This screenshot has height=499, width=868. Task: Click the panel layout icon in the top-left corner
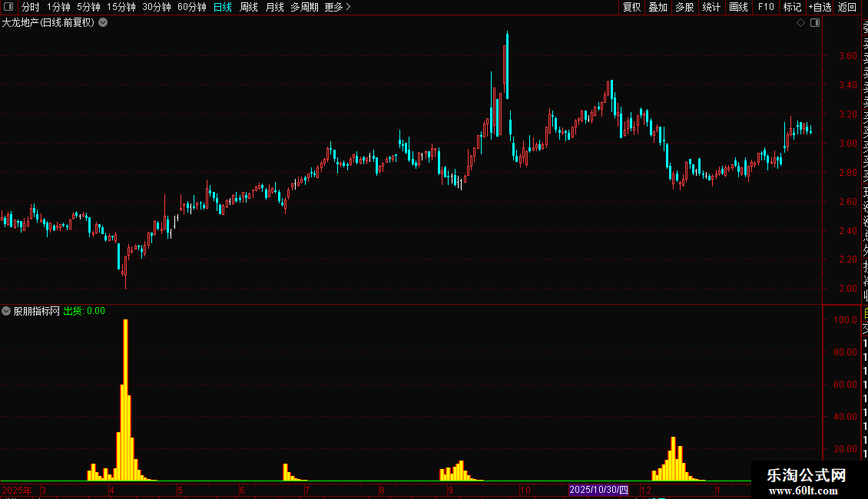pyautogui.click(x=8, y=7)
